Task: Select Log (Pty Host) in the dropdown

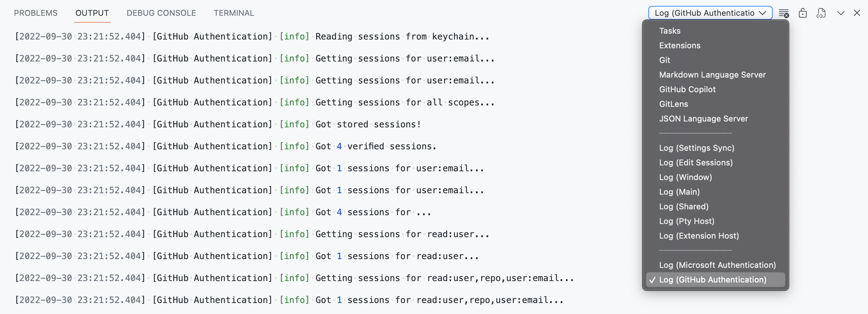Action: point(686,221)
